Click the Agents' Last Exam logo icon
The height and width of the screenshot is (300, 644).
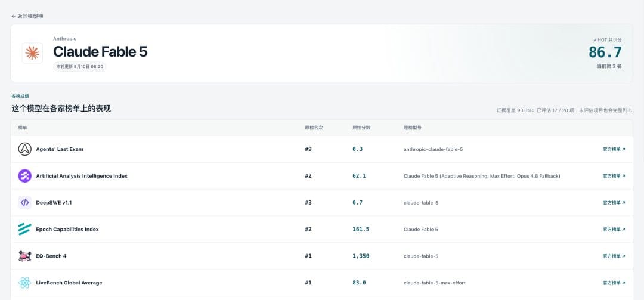(x=24, y=149)
